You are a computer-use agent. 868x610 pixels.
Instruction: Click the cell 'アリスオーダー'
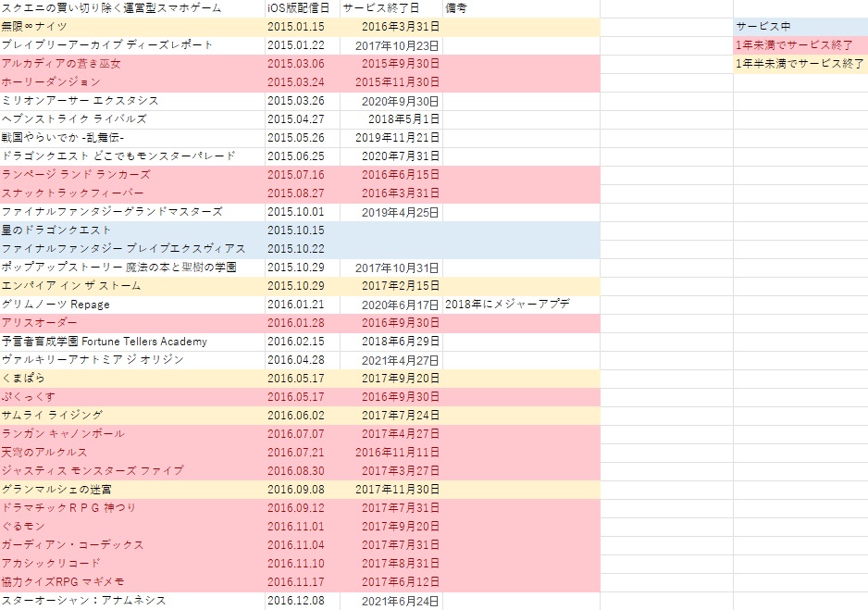[x=132, y=323]
